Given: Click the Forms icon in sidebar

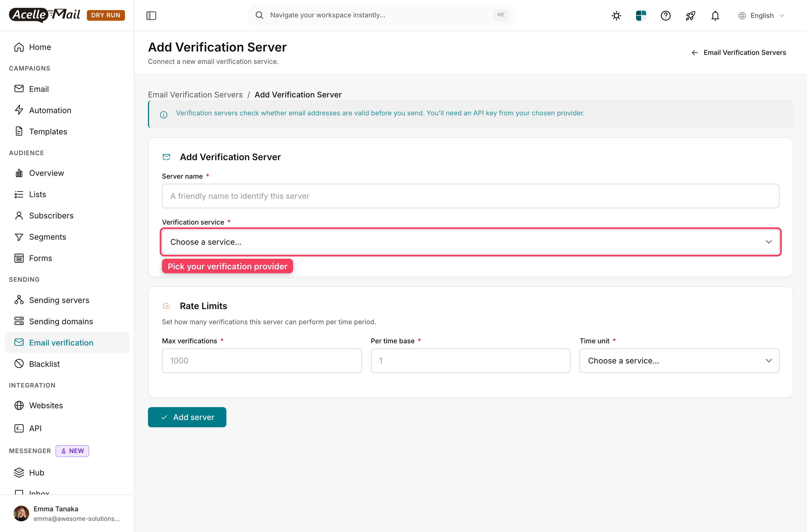Looking at the screenshot, I should coord(19,258).
